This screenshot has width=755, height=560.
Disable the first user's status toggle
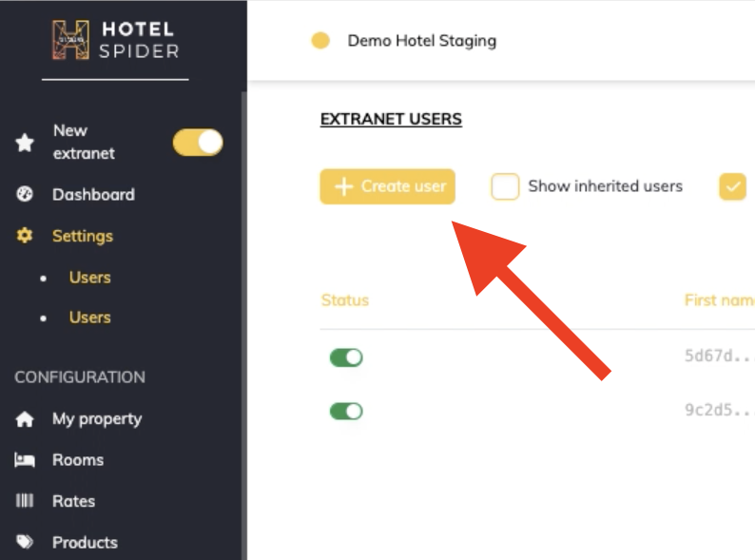[346, 357]
